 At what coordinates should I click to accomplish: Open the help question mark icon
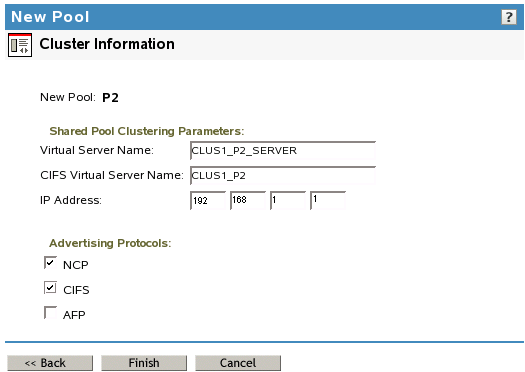[x=509, y=17]
